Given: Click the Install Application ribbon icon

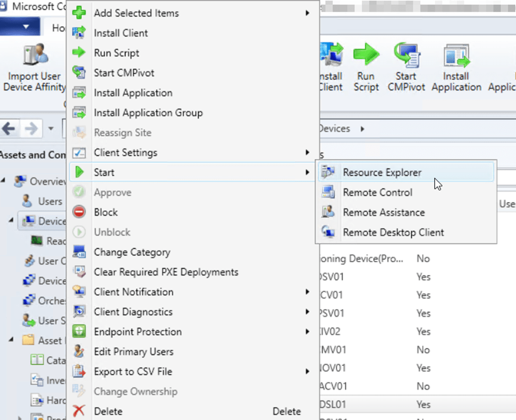Looking at the screenshot, I should (x=456, y=56).
